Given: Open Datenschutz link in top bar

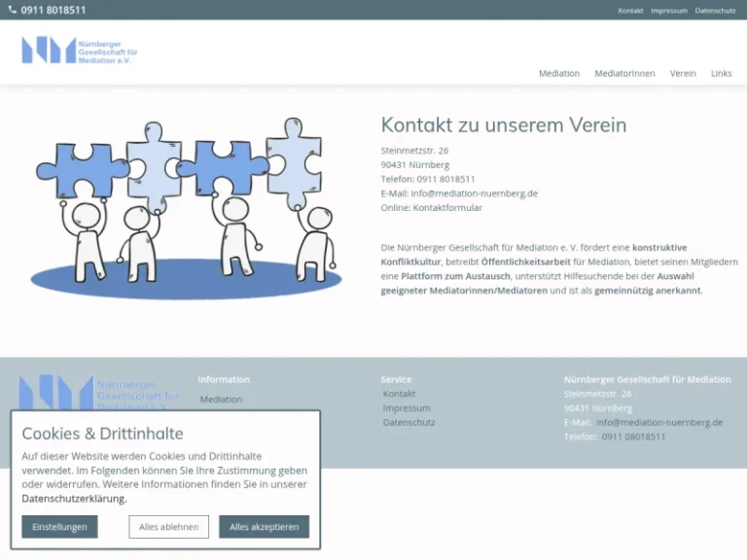Looking at the screenshot, I should point(715,11).
